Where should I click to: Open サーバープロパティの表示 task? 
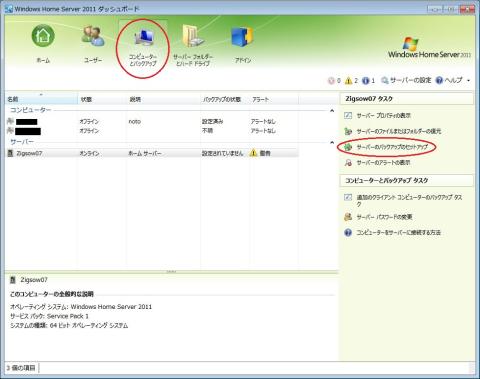coord(384,116)
